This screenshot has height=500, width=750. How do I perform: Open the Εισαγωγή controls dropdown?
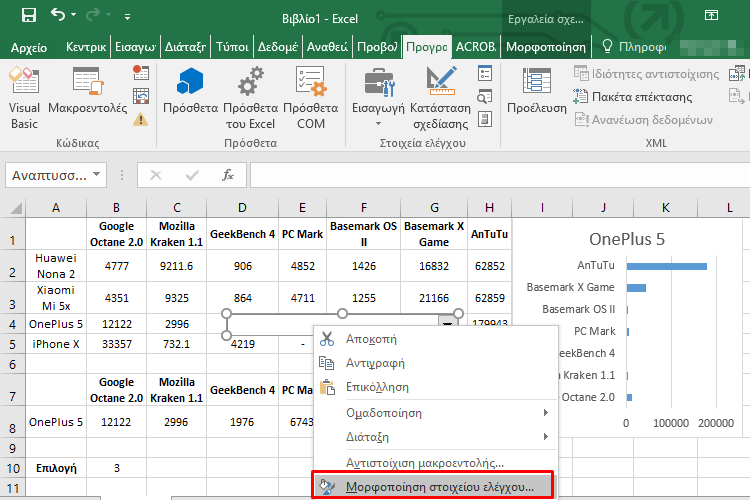(x=378, y=98)
